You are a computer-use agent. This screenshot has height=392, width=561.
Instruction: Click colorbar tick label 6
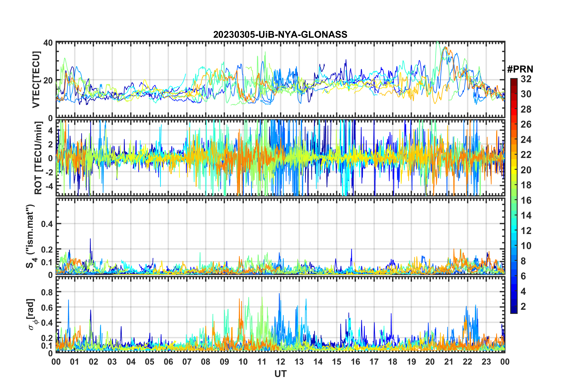tap(523, 276)
